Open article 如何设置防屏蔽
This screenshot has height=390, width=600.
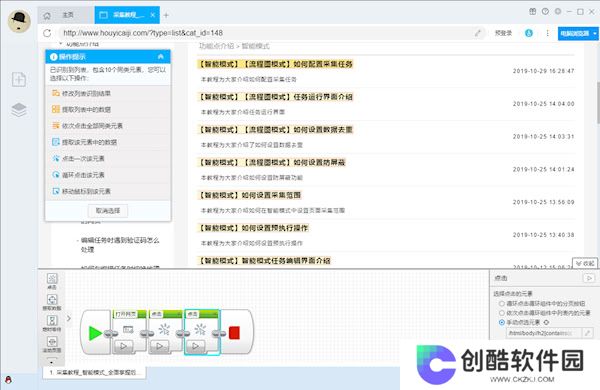click(x=272, y=163)
